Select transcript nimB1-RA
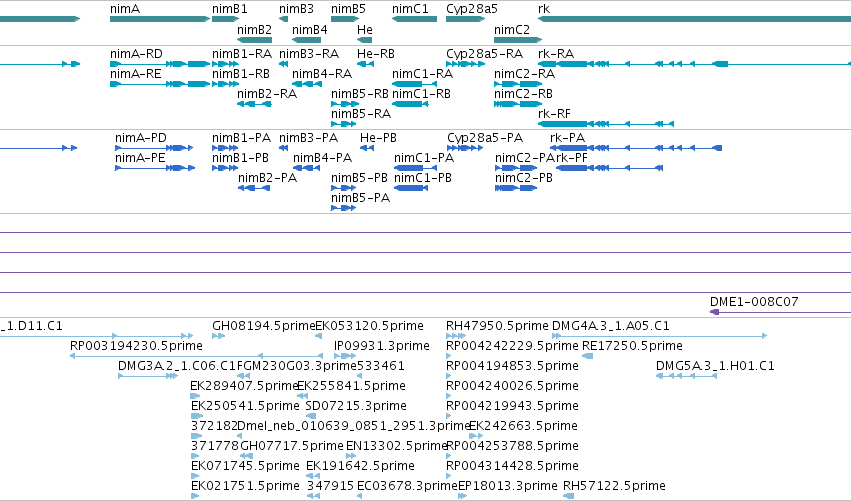851x501 pixels. (x=242, y=54)
